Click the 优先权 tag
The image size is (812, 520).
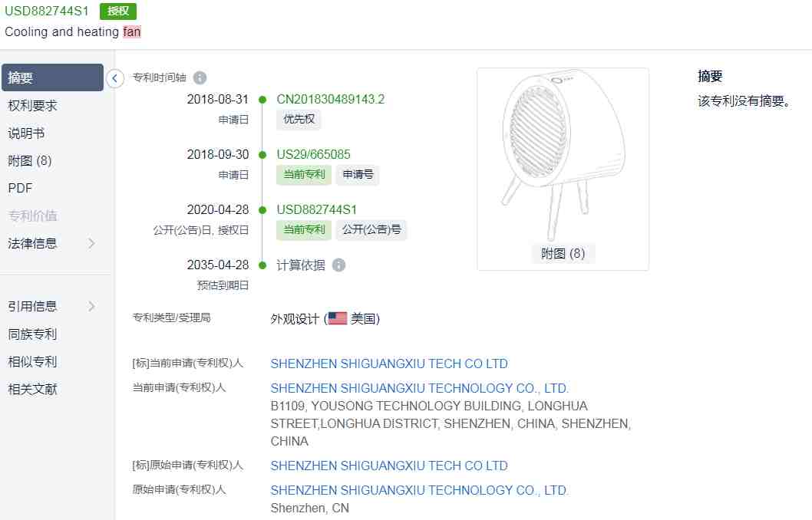coord(299,120)
